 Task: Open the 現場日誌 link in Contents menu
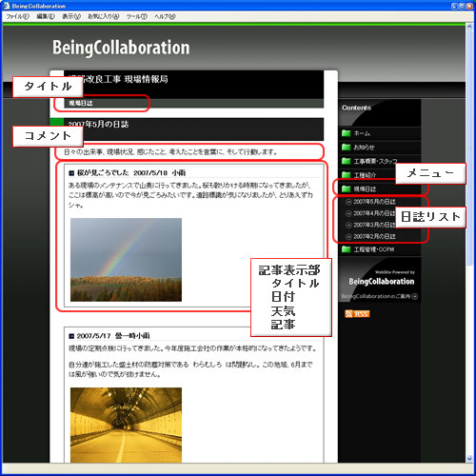pos(365,189)
